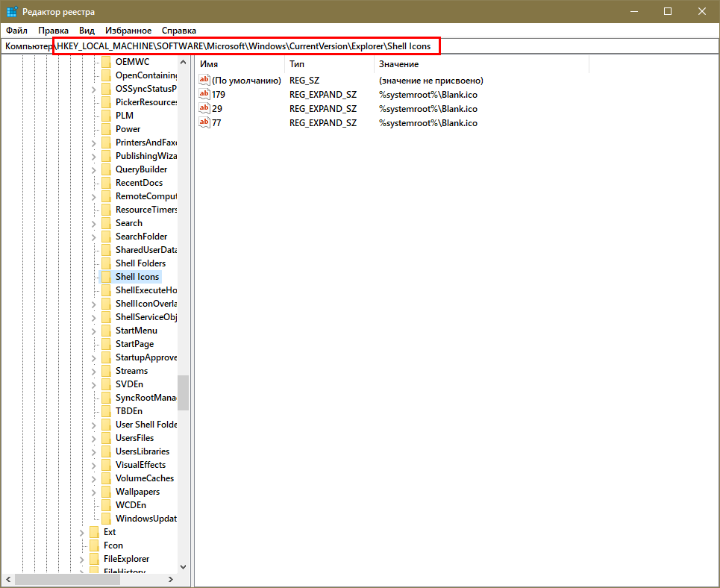Click the string icon of value 29

point(205,109)
